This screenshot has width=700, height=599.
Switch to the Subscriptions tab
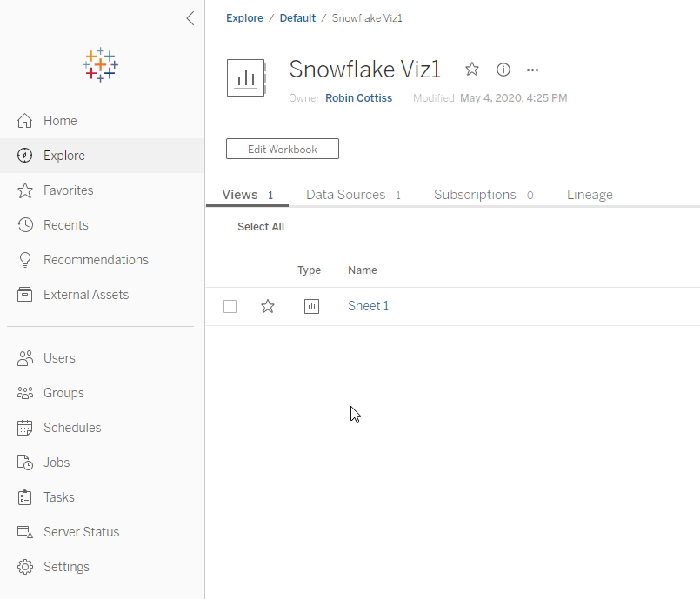483,195
